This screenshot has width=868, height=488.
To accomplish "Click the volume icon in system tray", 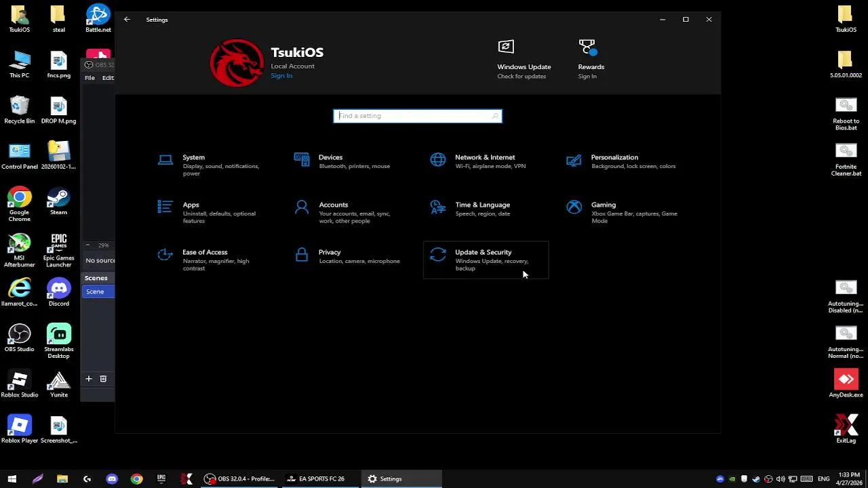I will 780,479.
